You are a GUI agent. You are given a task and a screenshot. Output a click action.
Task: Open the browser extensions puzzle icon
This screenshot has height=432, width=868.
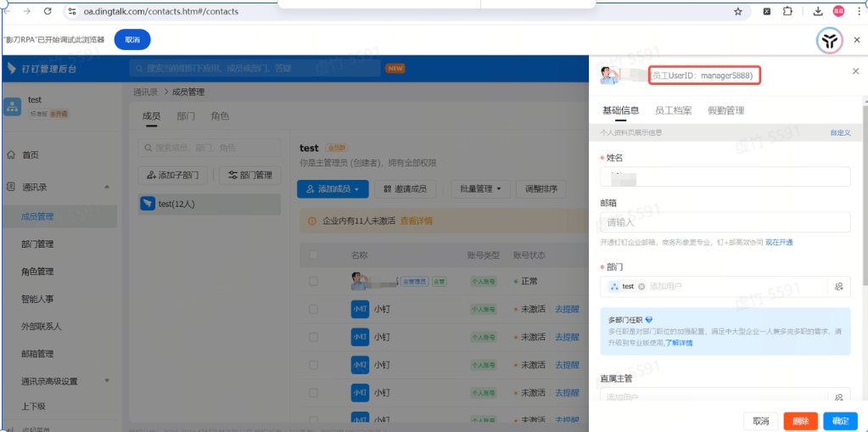tap(787, 11)
